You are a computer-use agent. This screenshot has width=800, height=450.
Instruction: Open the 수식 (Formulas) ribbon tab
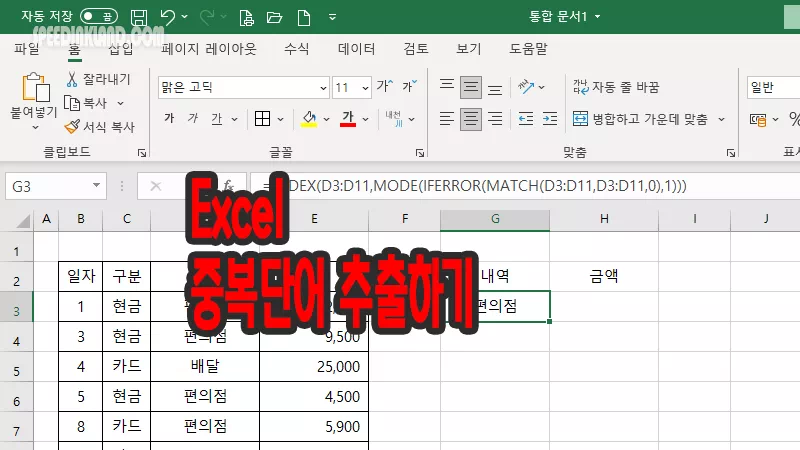tap(296, 48)
